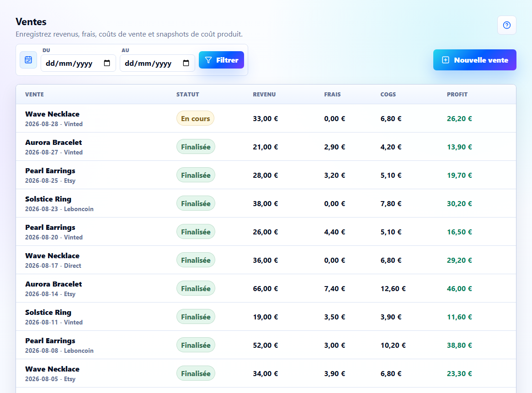Click the Finalisée badge in the 2026-08-27 row
This screenshot has height=393, width=532.
196,147
